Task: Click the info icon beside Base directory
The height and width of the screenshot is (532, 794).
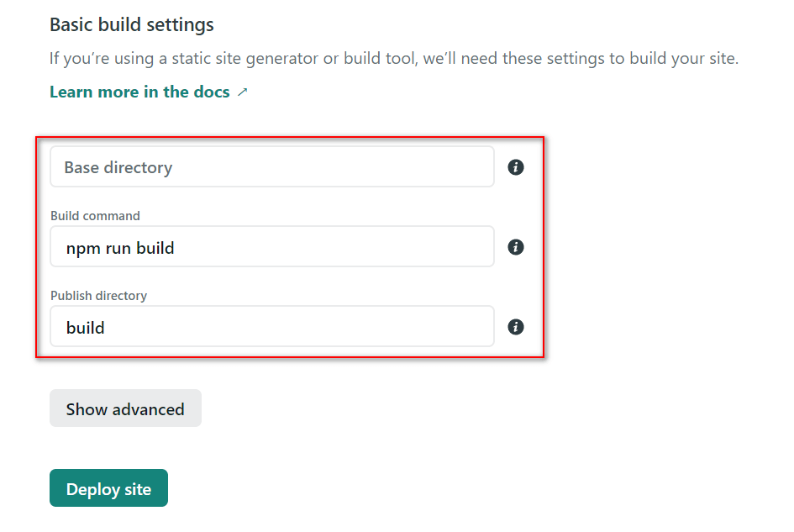Action: click(x=515, y=166)
